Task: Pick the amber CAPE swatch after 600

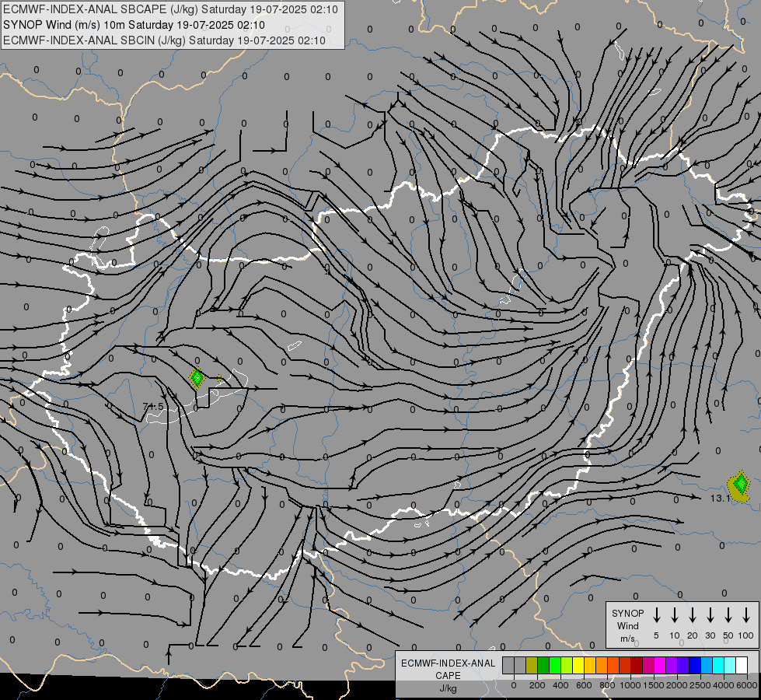Action: (x=590, y=666)
